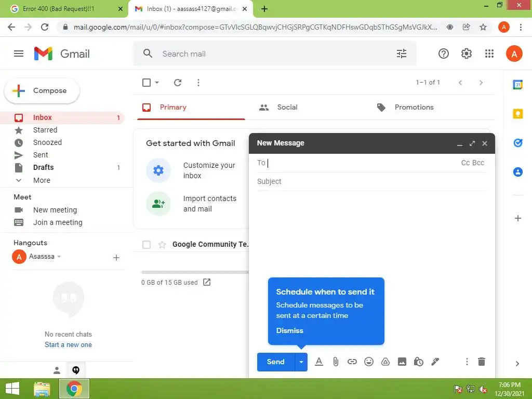Get add-ons plus in side panel
532x399 pixels.
tap(518, 218)
